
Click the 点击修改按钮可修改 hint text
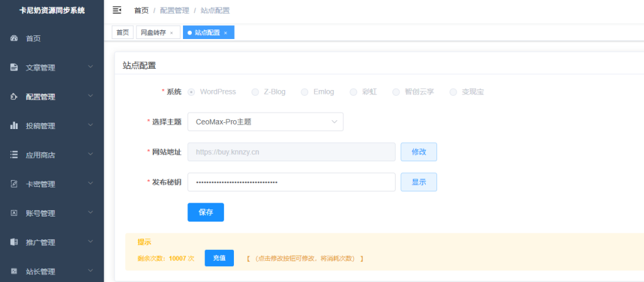tap(305, 259)
